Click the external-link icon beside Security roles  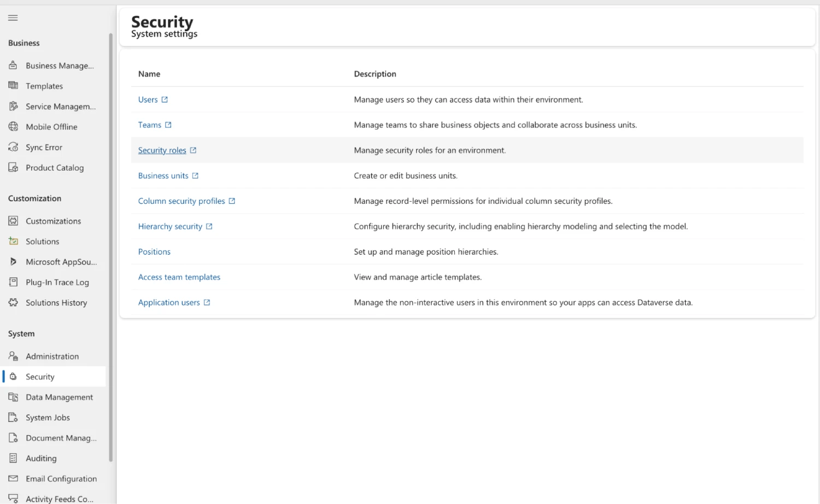pyautogui.click(x=193, y=150)
